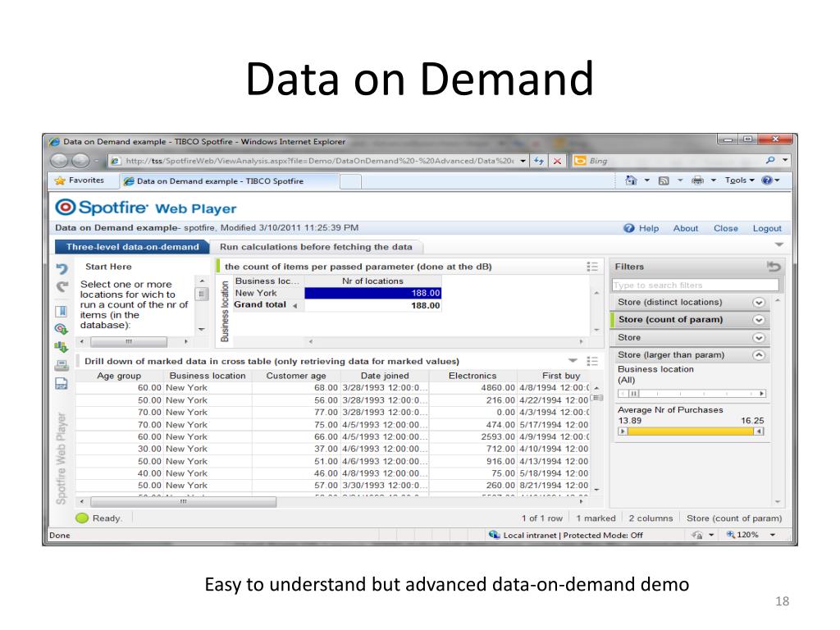Viewport: 840px width, 630px height.
Task: Open the bookmarks icon in left toolbar
Action: (62, 312)
